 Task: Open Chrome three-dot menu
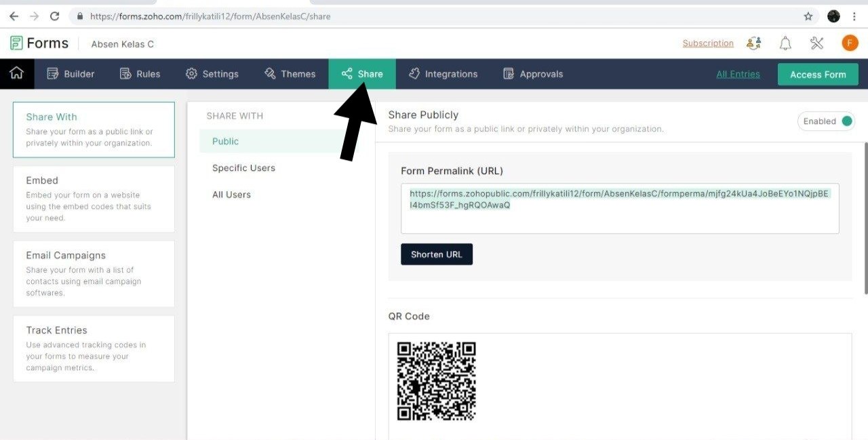coord(854,16)
